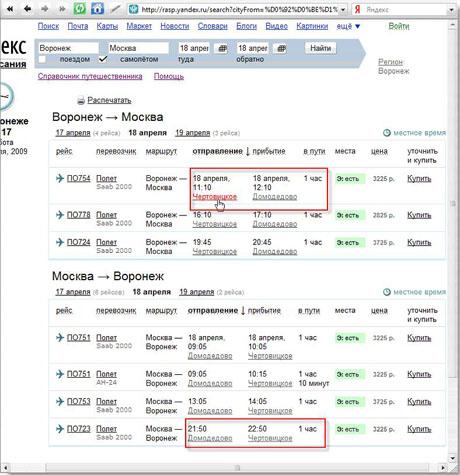Select 19 апреля in Воронеж → Москва section

pos(193,133)
